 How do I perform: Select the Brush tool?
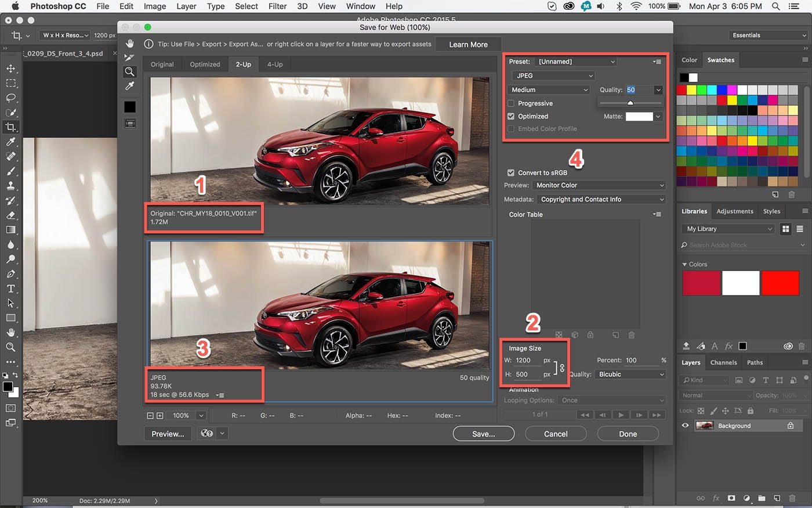[x=10, y=171]
